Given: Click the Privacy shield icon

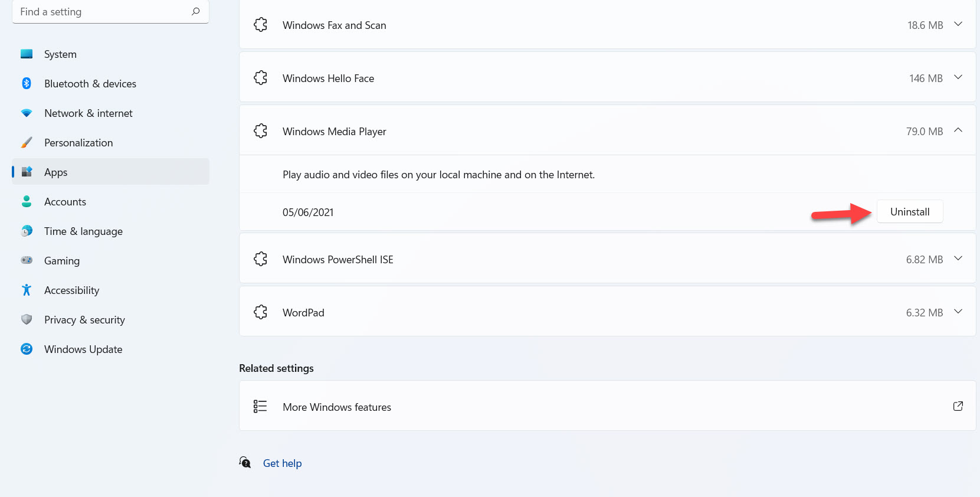Looking at the screenshot, I should click(27, 320).
